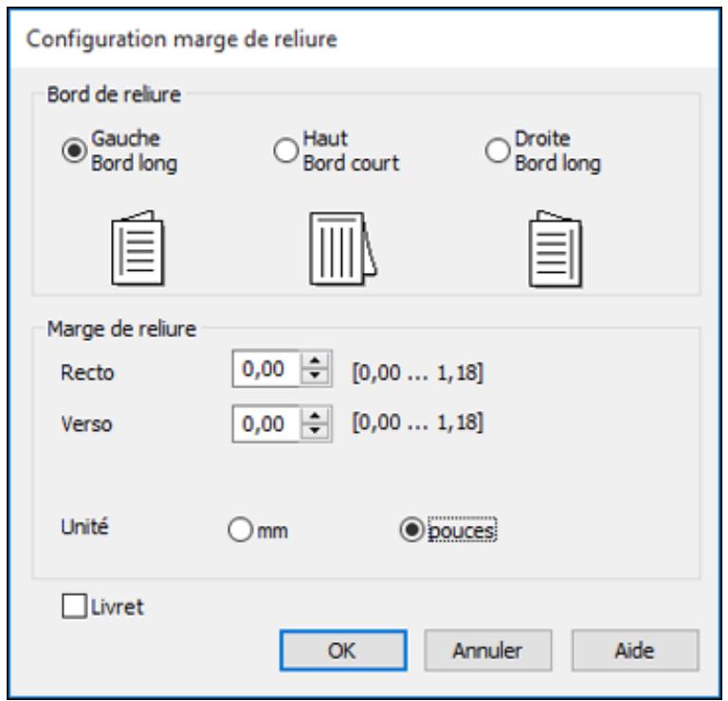Confirm with the OK button
The image size is (728, 701).
point(343,651)
